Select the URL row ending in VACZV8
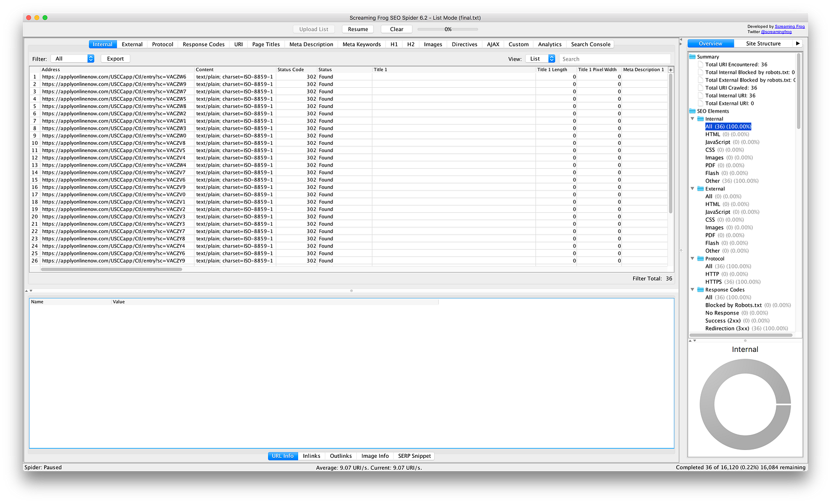This screenshot has width=831, height=504. pyautogui.click(x=348, y=143)
